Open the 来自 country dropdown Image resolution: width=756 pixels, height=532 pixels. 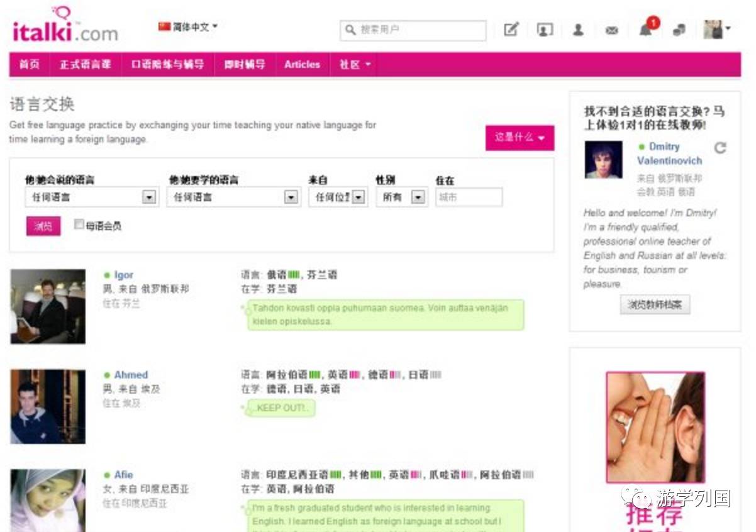pyautogui.click(x=338, y=197)
